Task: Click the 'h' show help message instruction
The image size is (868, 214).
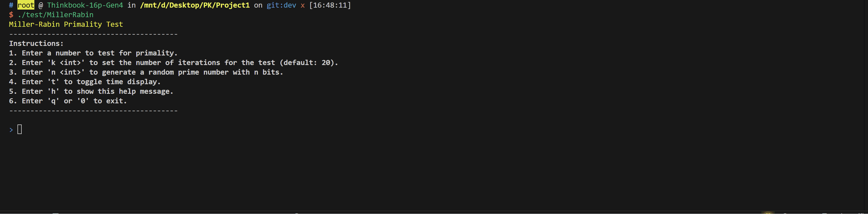Action: [91, 91]
